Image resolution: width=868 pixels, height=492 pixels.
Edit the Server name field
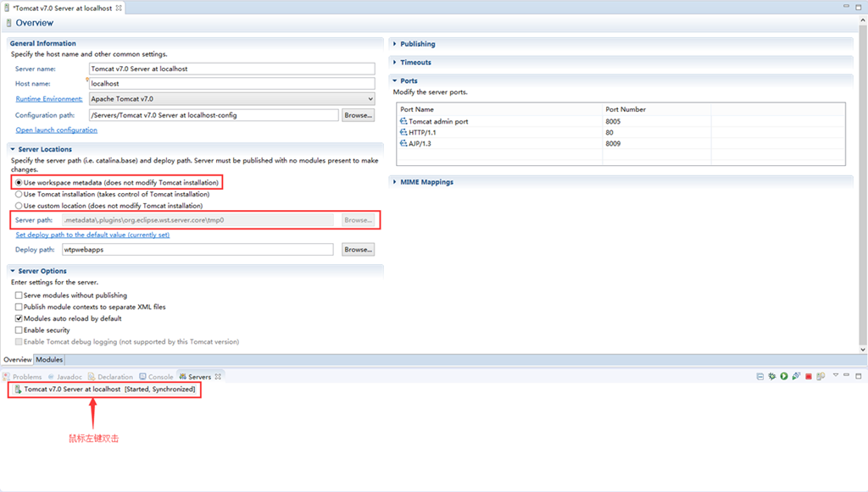pos(231,69)
